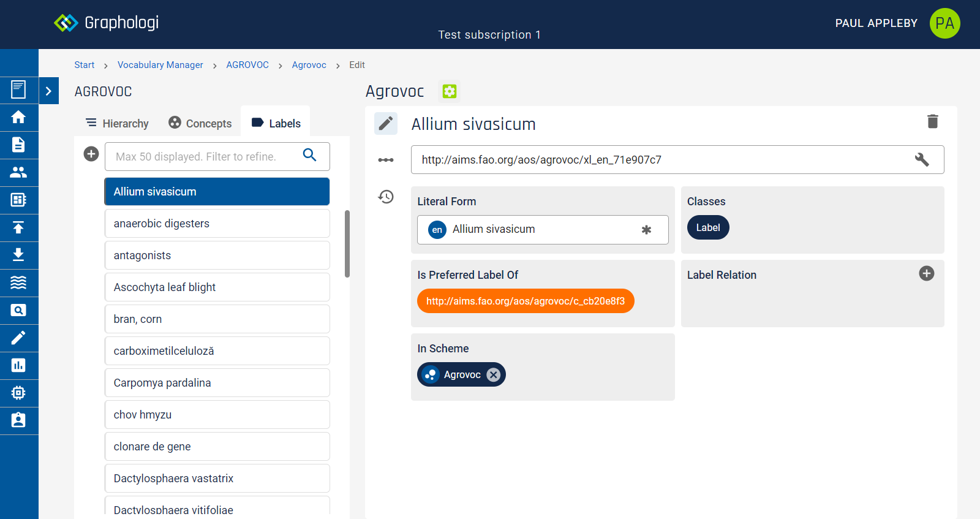Image resolution: width=980 pixels, height=519 pixels.
Task: Switch to the Concepts tab
Action: [x=200, y=123]
